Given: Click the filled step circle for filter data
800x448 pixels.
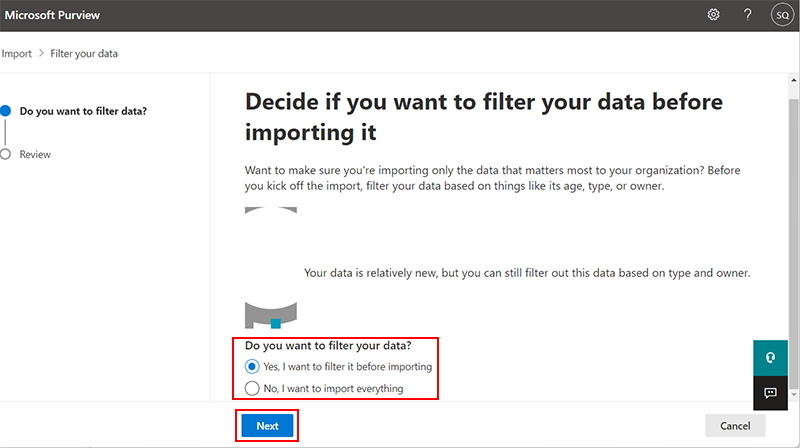Looking at the screenshot, I should pyautogui.click(x=6, y=110).
